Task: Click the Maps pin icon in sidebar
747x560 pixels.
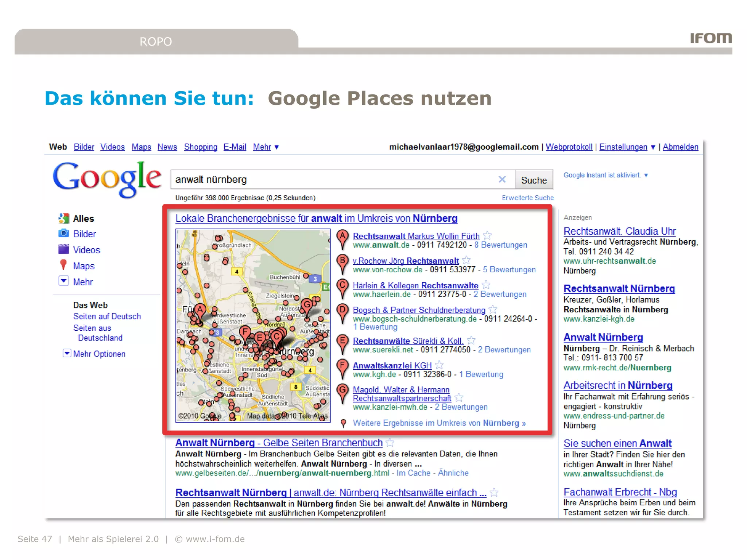Action: 63,265
